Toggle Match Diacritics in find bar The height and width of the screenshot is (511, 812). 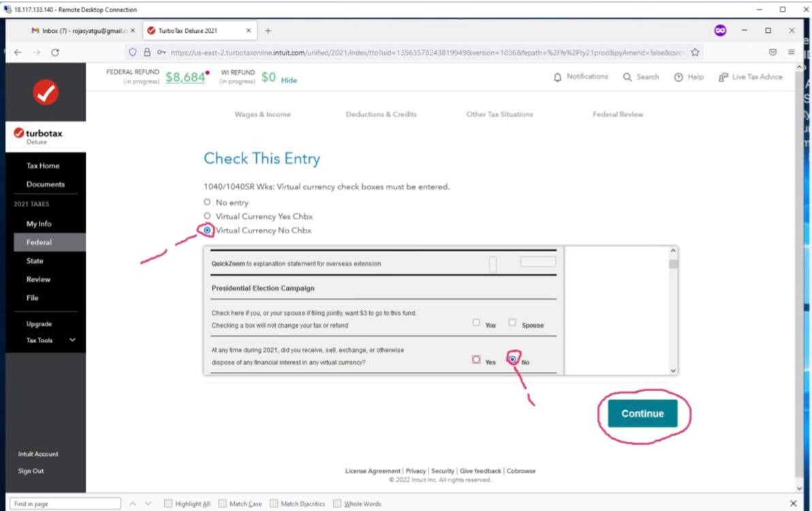(x=274, y=504)
